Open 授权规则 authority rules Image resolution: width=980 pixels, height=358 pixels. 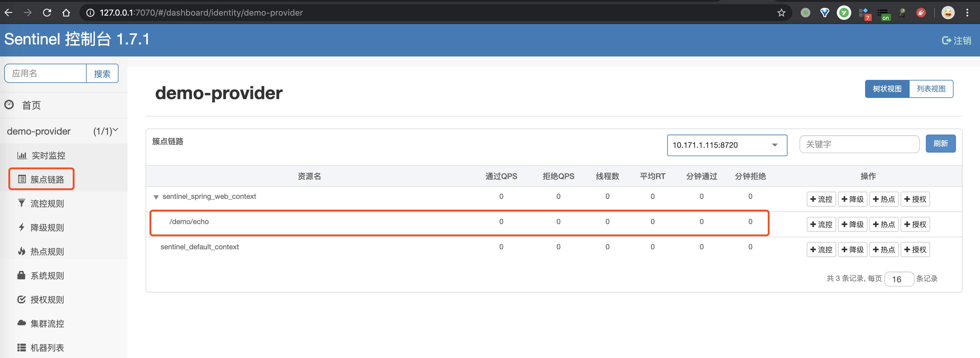(x=47, y=299)
